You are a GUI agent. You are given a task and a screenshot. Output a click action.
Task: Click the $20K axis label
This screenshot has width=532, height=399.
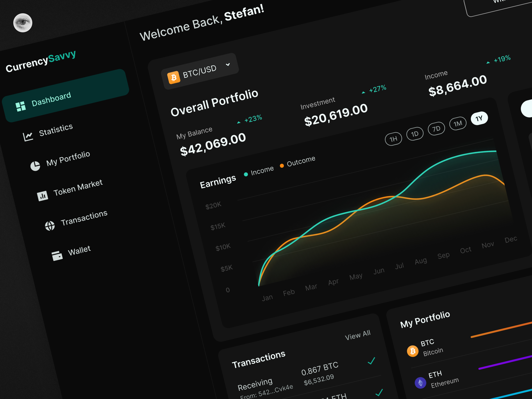(x=213, y=206)
